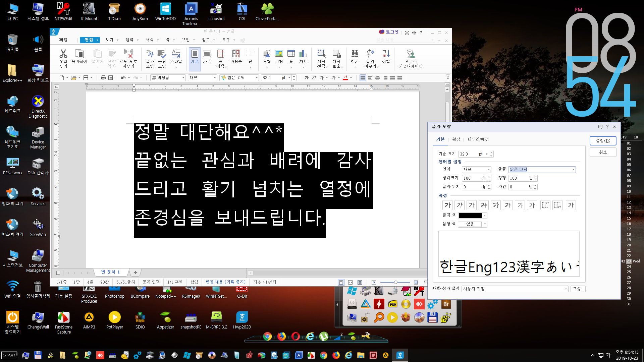Click the print icon in toolbar

click(x=103, y=78)
